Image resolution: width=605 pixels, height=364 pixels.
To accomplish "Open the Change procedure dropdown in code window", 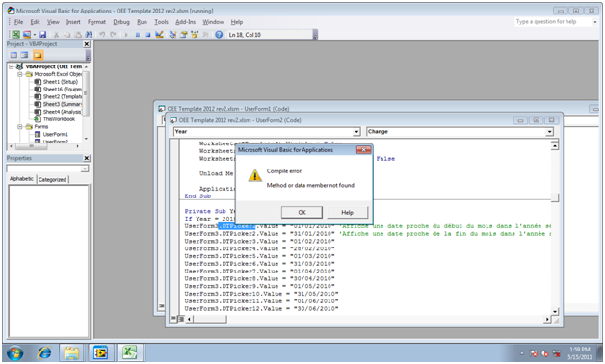I will pos(549,132).
